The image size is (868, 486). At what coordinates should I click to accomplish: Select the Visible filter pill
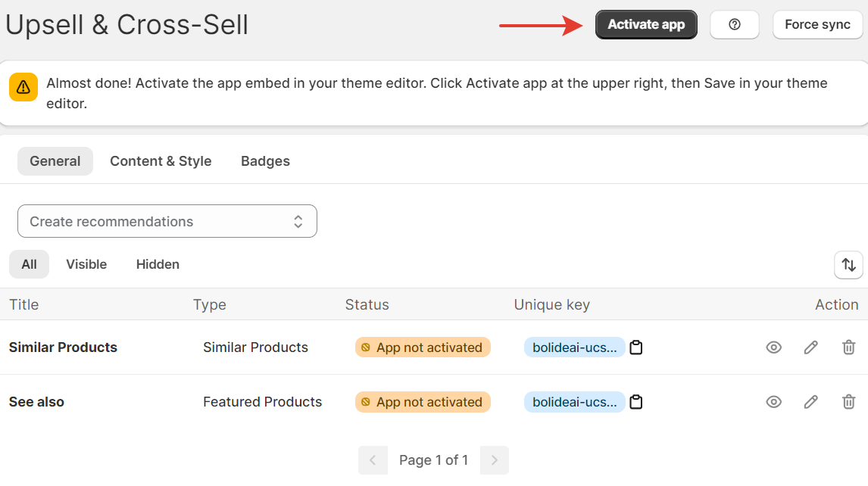(x=86, y=264)
